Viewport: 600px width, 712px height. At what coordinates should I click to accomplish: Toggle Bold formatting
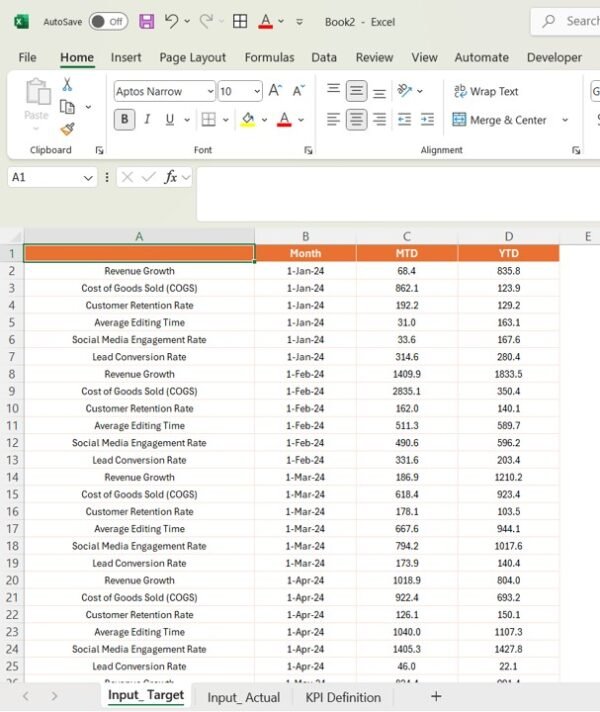point(124,120)
